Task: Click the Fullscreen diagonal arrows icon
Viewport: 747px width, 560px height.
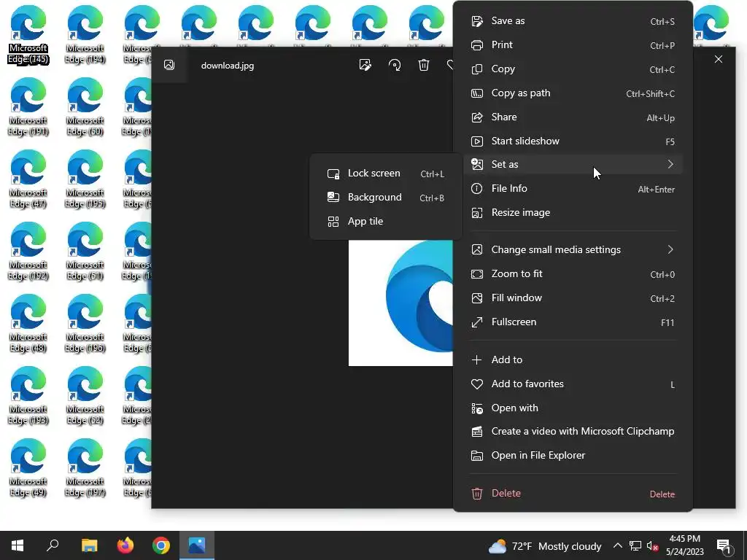Action: [477, 322]
